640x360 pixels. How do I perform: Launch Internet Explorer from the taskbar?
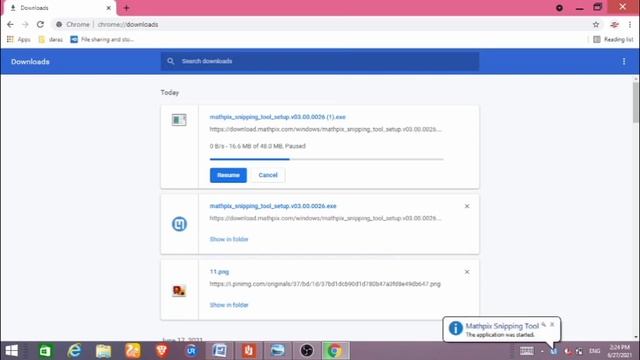click(74, 351)
